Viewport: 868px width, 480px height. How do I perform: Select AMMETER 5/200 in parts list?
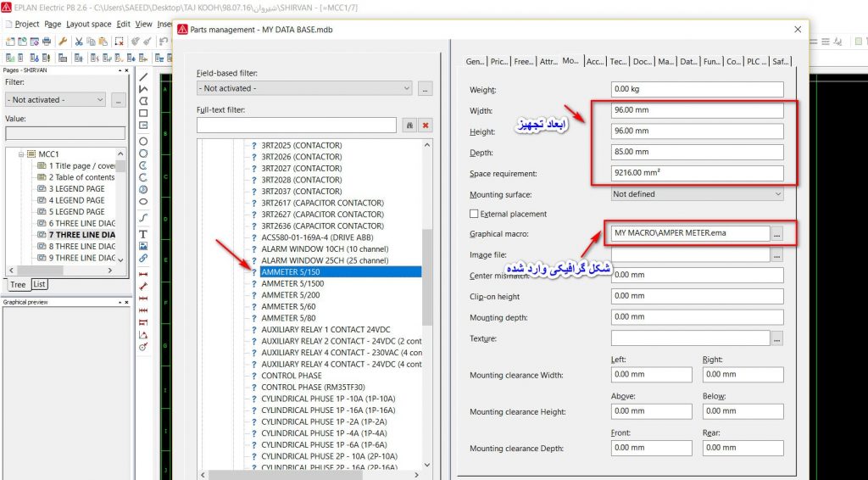[x=291, y=295]
